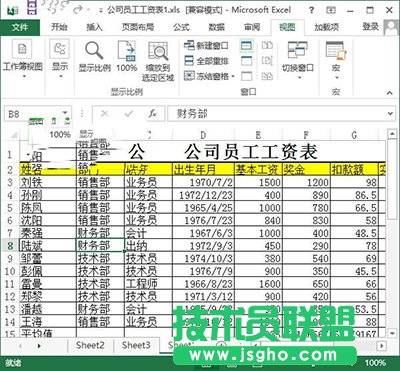Click the Excel application icon
The height and width of the screenshot is (371, 400).
(x=13, y=10)
